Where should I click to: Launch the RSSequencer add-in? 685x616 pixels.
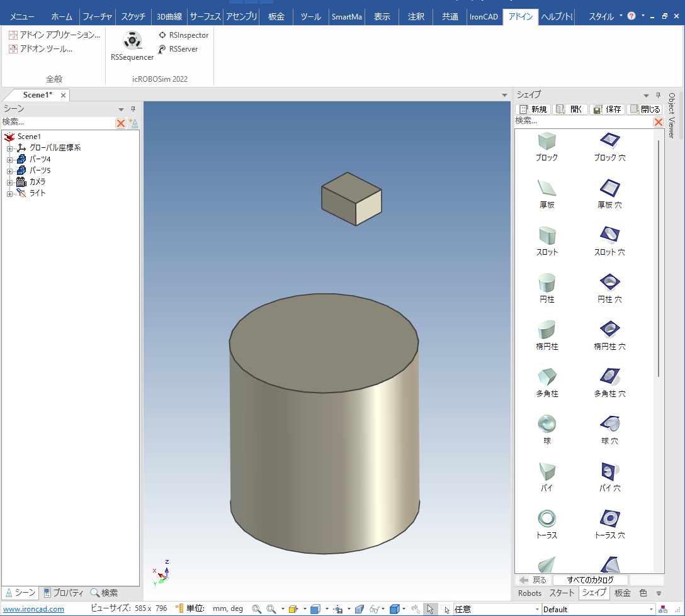pos(132,42)
